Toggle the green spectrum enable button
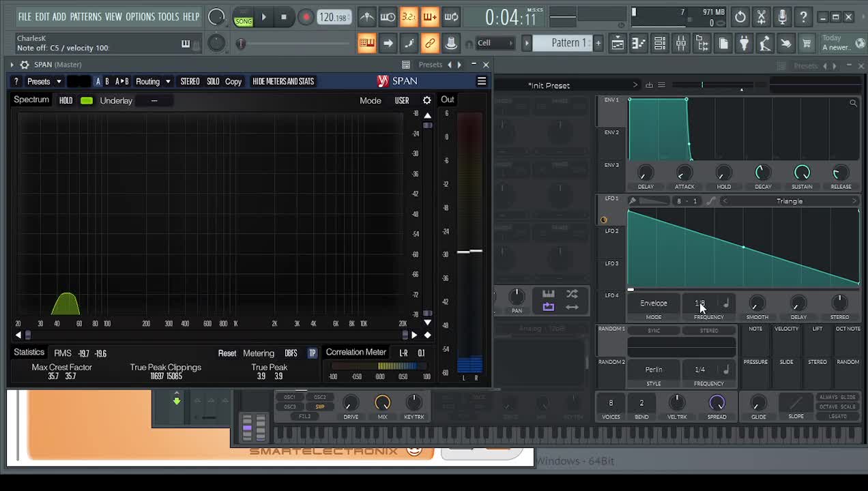Viewport: 868px width, 491px height. point(87,100)
